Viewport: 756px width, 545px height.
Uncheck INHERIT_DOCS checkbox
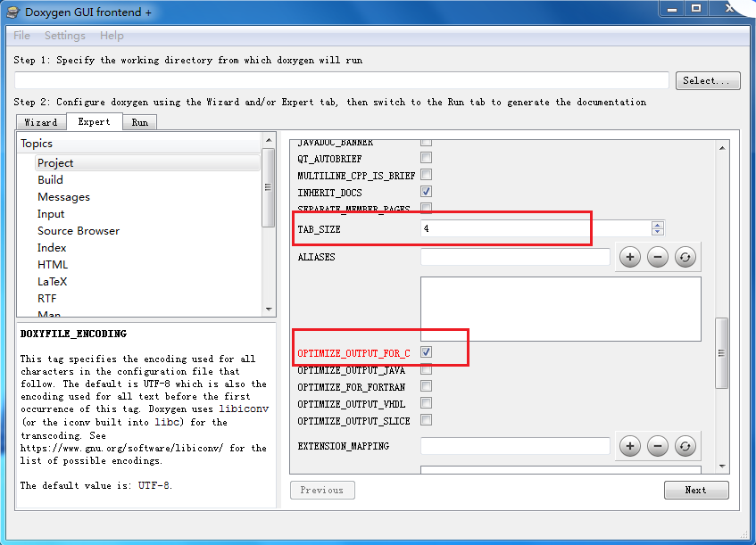point(427,191)
